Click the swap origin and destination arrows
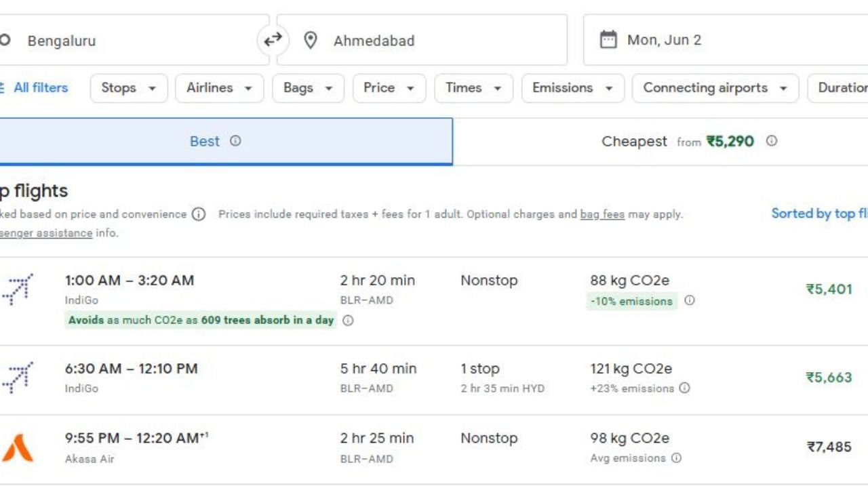 (273, 41)
